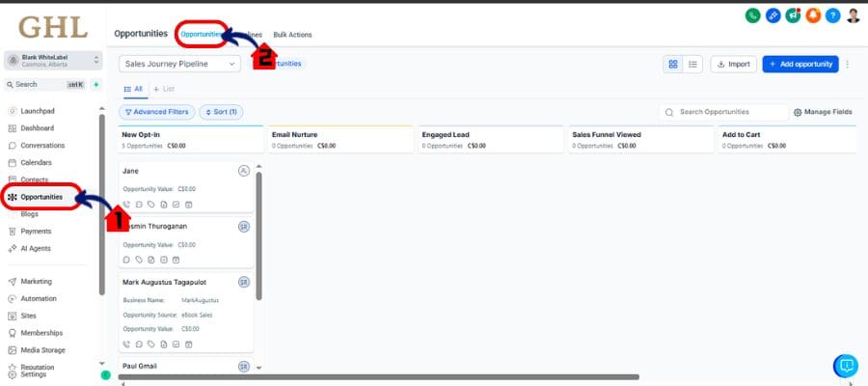Click the assignee avatar on Mark Augustus card

[x=244, y=282]
